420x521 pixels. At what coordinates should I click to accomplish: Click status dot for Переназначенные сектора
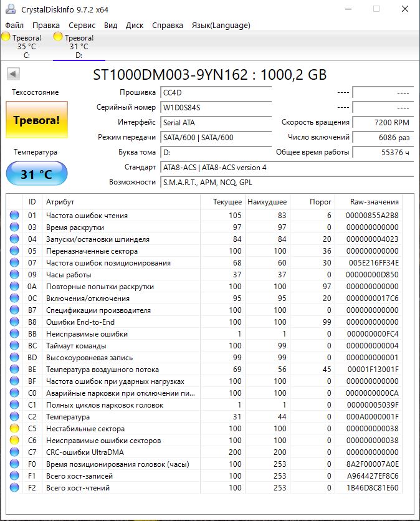click(14, 251)
